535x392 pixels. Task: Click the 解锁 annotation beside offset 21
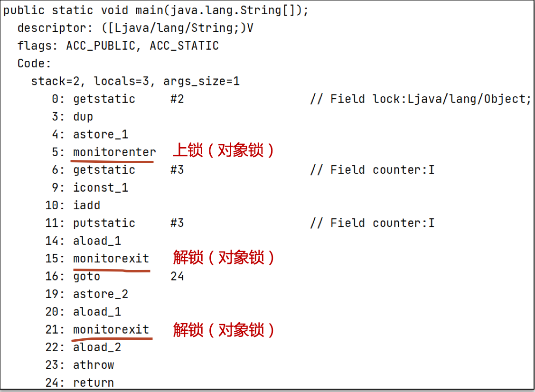coord(224,330)
